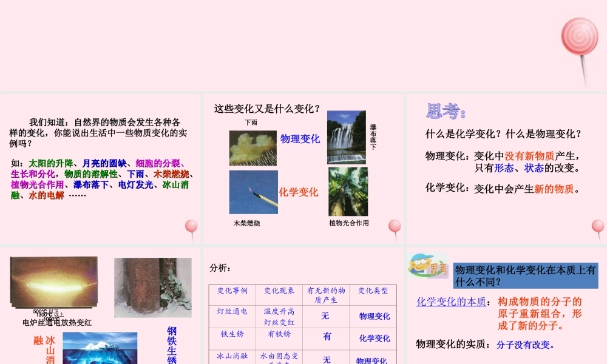Open the underlined 化学变化的本质 link
This screenshot has height=364, width=607.
451,302
